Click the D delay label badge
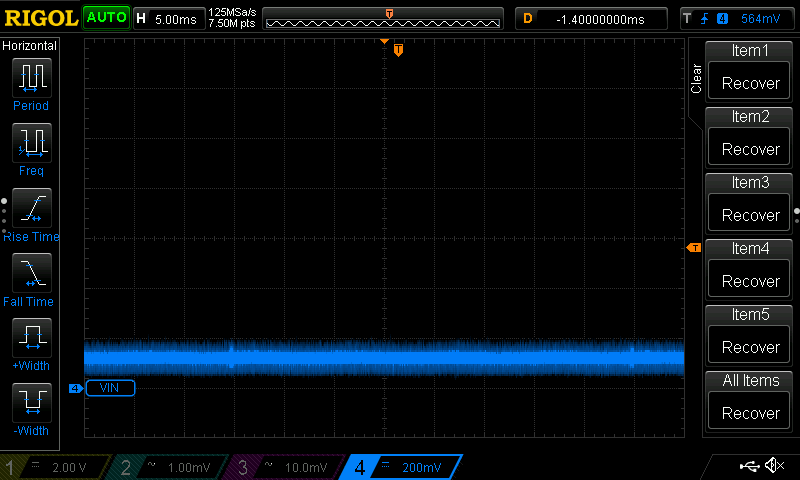This screenshot has width=800, height=480. click(528, 19)
